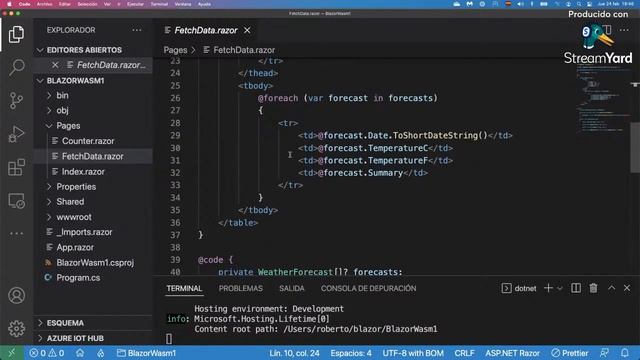Select the dotnet terminal instance
Viewport: 640px width, 360px height.
coord(519,288)
